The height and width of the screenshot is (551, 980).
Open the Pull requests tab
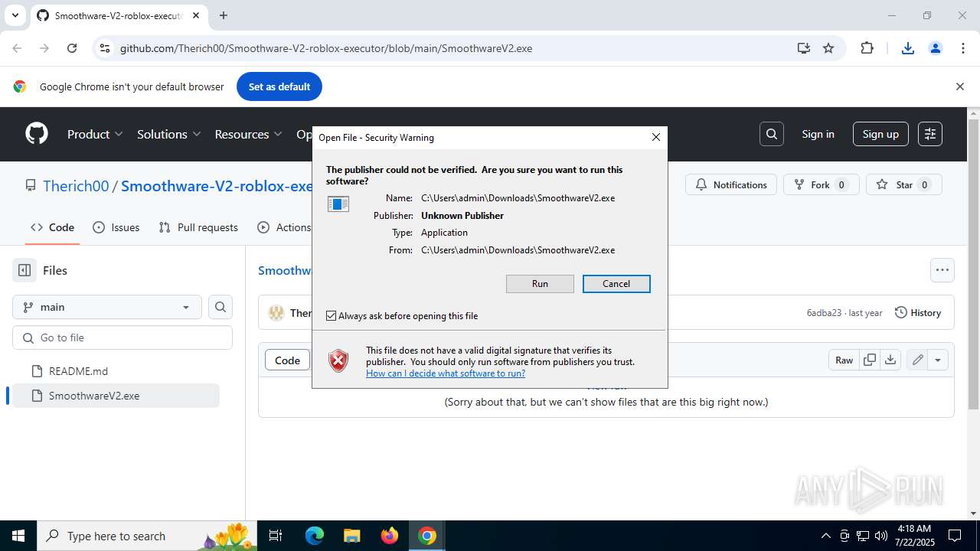coord(198,227)
